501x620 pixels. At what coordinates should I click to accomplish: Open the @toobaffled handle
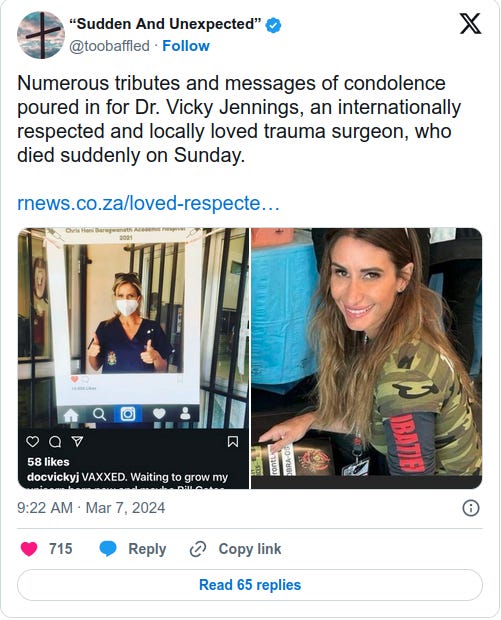pos(110,46)
